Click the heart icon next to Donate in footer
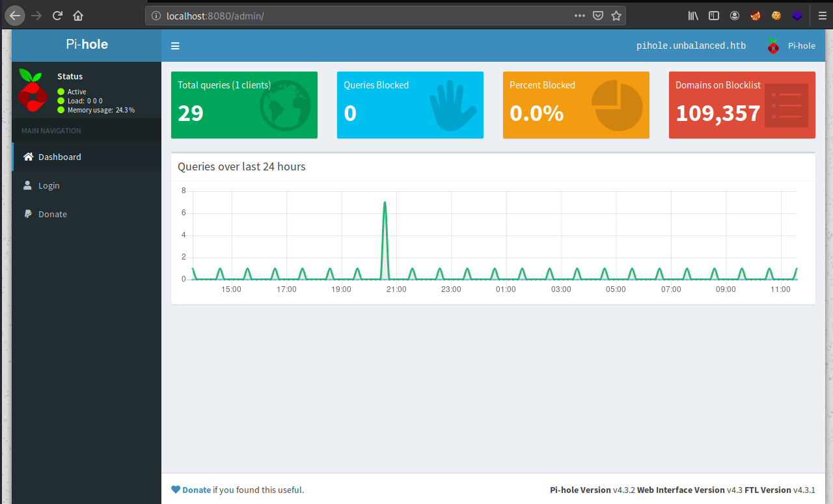Viewport: 833px width, 504px height. [x=176, y=490]
